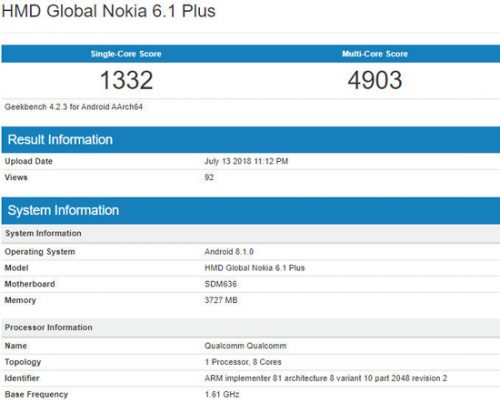
Task: Select the Multi-Core Score header
Action: 375,54
